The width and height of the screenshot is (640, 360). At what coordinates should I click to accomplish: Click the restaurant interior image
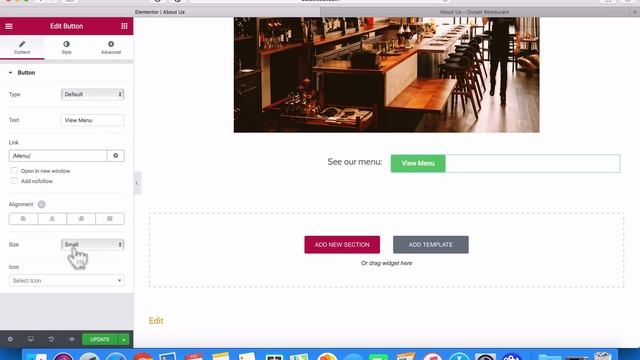(387, 75)
